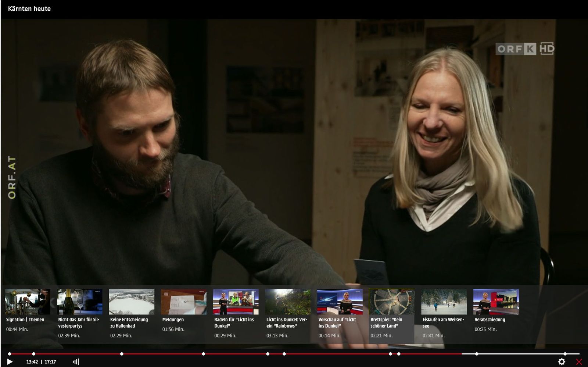Select the 'Meldungen' segment thumbnail
The height and width of the screenshot is (367, 588).
[x=184, y=302]
